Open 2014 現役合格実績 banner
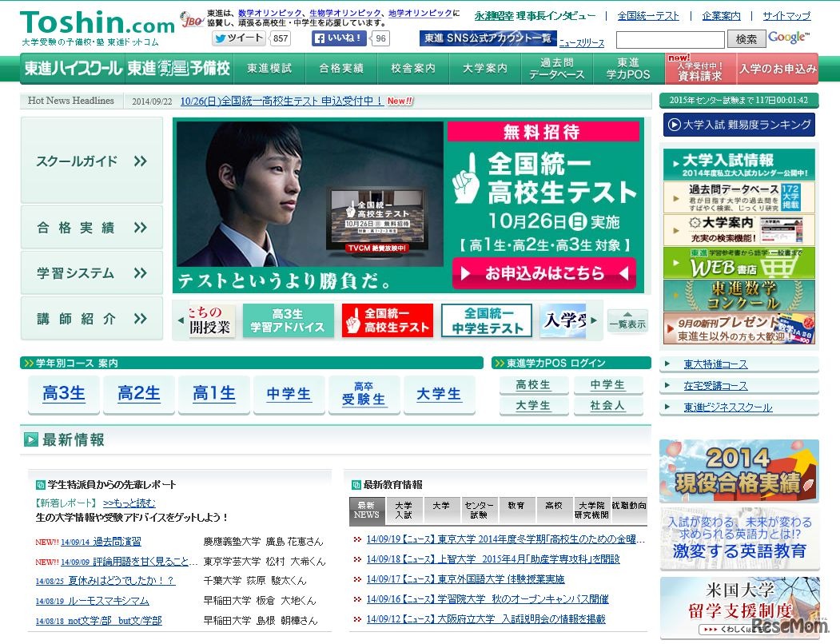840x644 pixels. click(738, 471)
